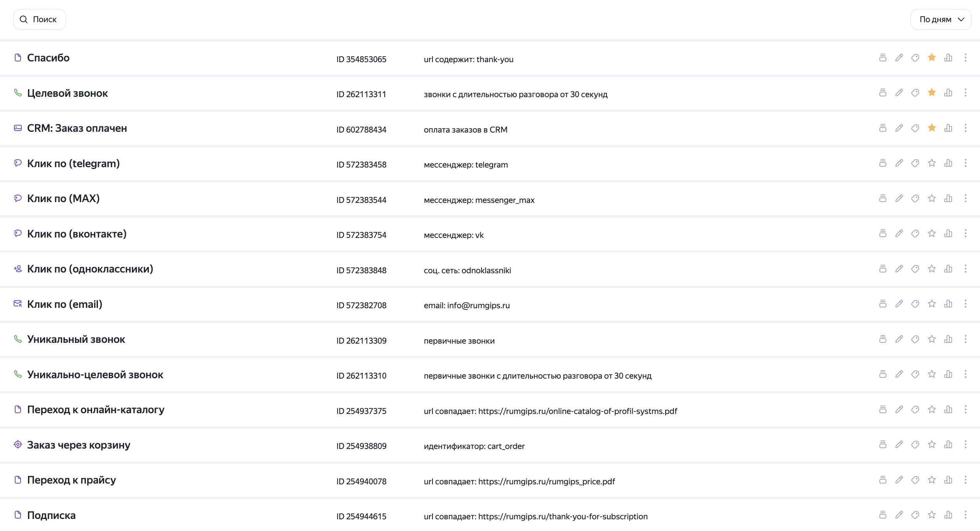Image resolution: width=980 pixels, height=531 pixels.
Task: Open three-dot menu for Клик по (одноклассники)
Action: click(x=965, y=269)
